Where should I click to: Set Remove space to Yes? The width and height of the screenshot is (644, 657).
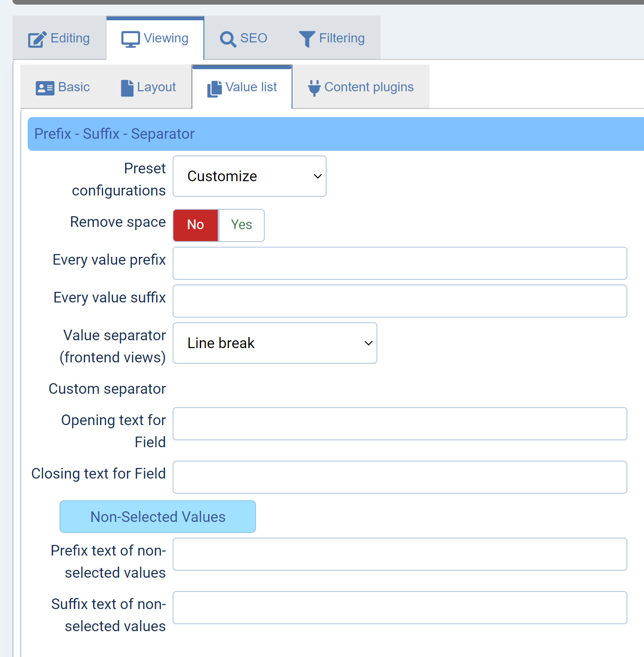point(241,225)
